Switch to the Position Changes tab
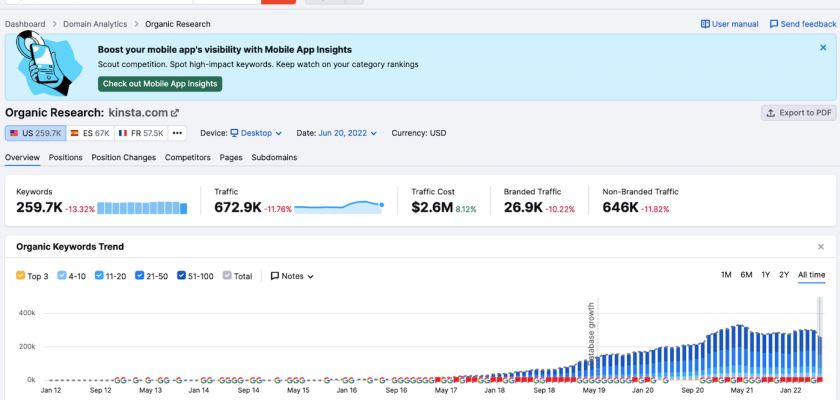 (123, 157)
